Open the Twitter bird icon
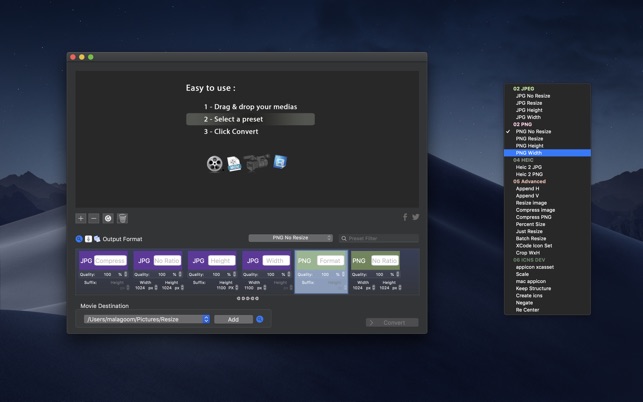Image resolution: width=643 pixels, height=402 pixels. (x=415, y=217)
